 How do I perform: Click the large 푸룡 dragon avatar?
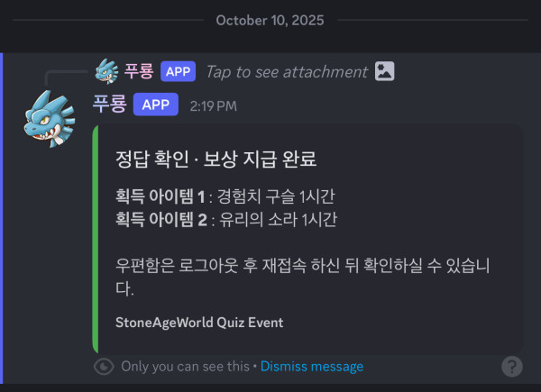(50, 119)
